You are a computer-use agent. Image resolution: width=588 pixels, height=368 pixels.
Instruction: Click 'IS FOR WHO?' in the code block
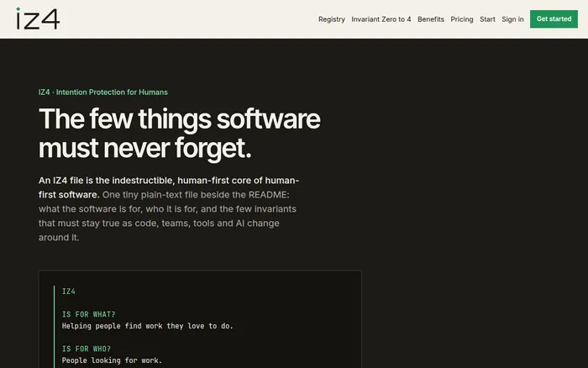click(x=87, y=349)
